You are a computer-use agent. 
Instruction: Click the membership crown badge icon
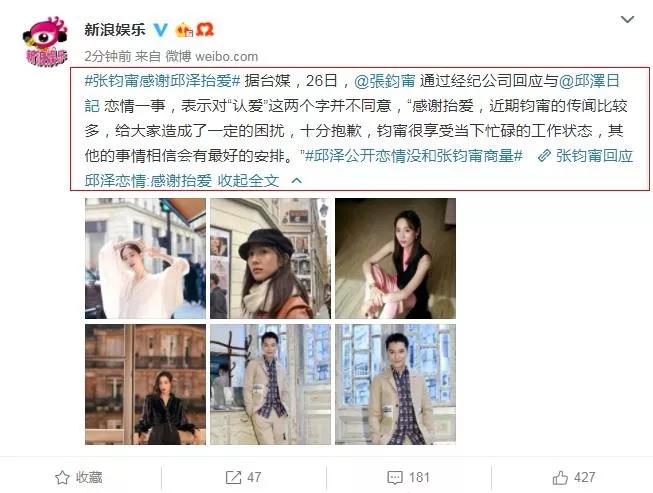(x=184, y=30)
